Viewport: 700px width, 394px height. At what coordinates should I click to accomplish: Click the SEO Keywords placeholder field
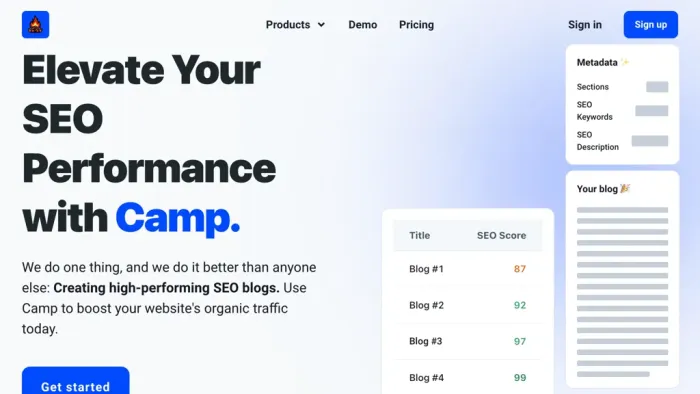coord(652,111)
